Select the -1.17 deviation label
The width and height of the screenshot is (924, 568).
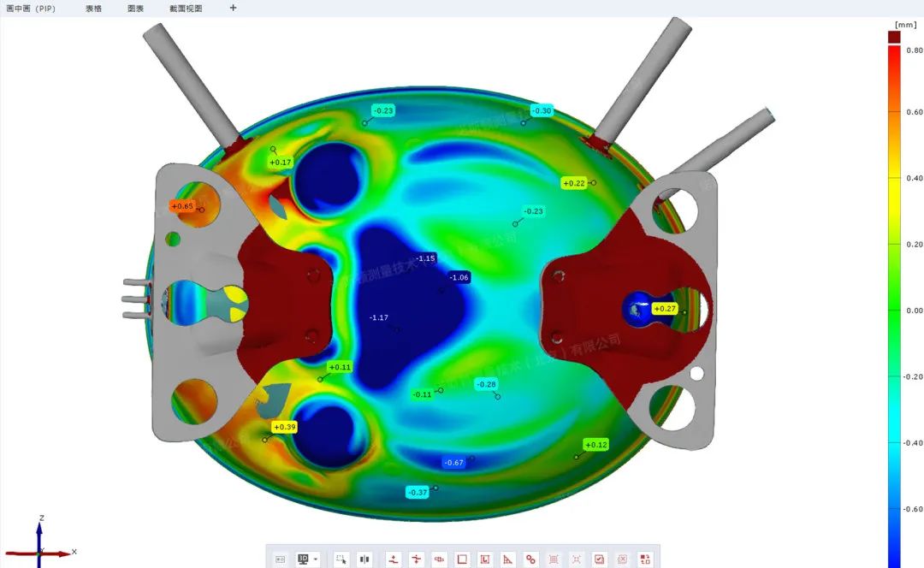point(378,317)
